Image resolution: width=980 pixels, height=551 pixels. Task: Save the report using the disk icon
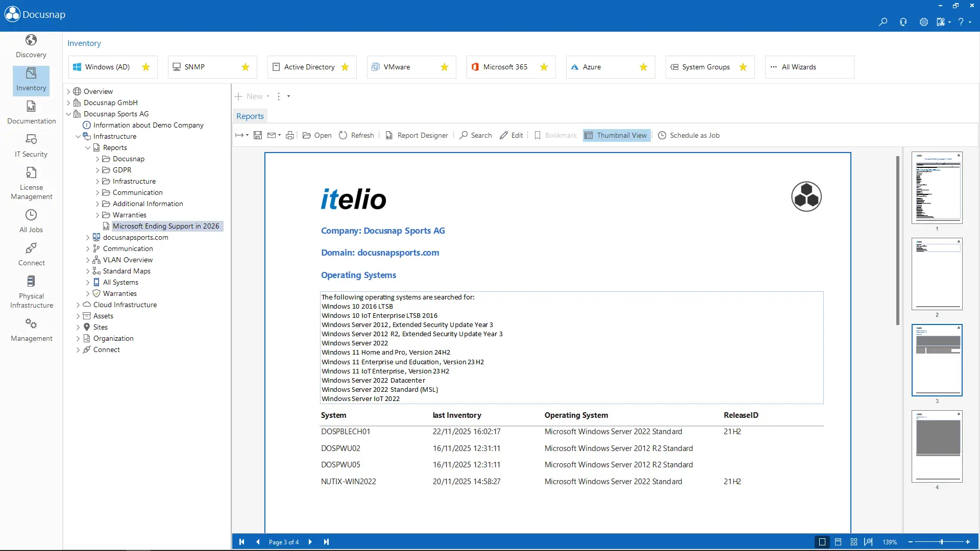point(257,135)
